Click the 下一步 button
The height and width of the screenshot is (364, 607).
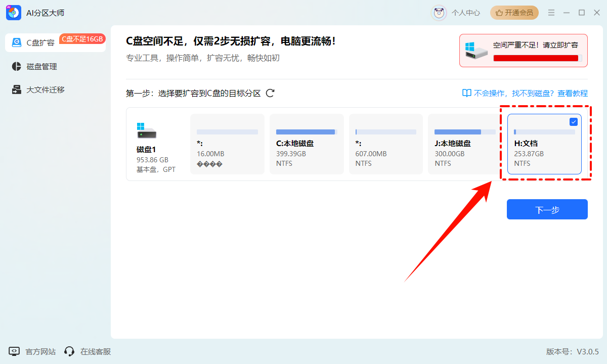(547, 209)
